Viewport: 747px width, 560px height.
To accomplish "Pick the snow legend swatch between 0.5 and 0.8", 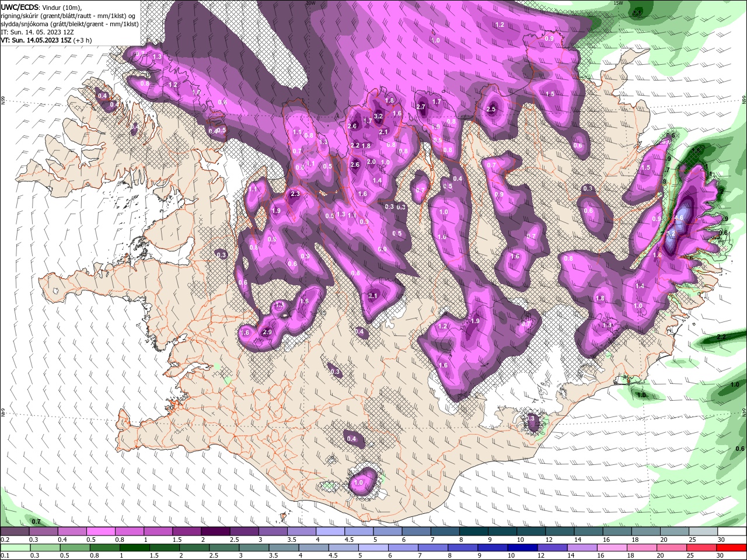I will [100, 531].
